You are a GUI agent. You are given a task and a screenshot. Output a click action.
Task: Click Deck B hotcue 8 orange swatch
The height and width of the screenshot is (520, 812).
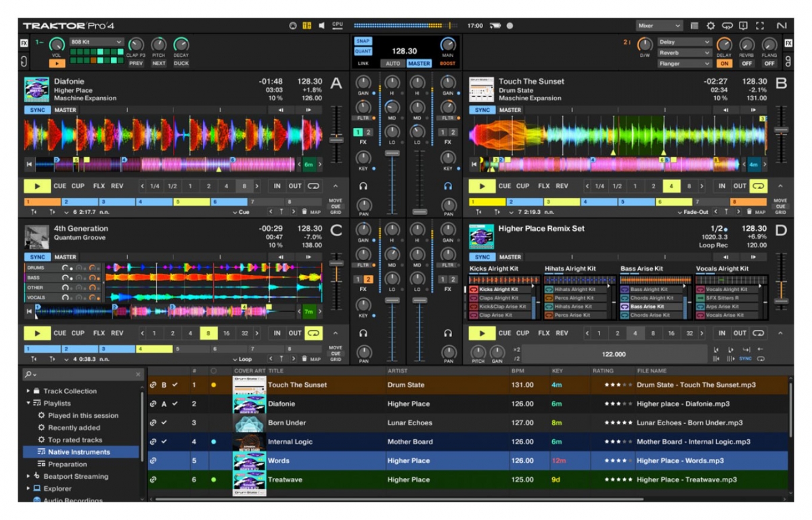(x=748, y=202)
